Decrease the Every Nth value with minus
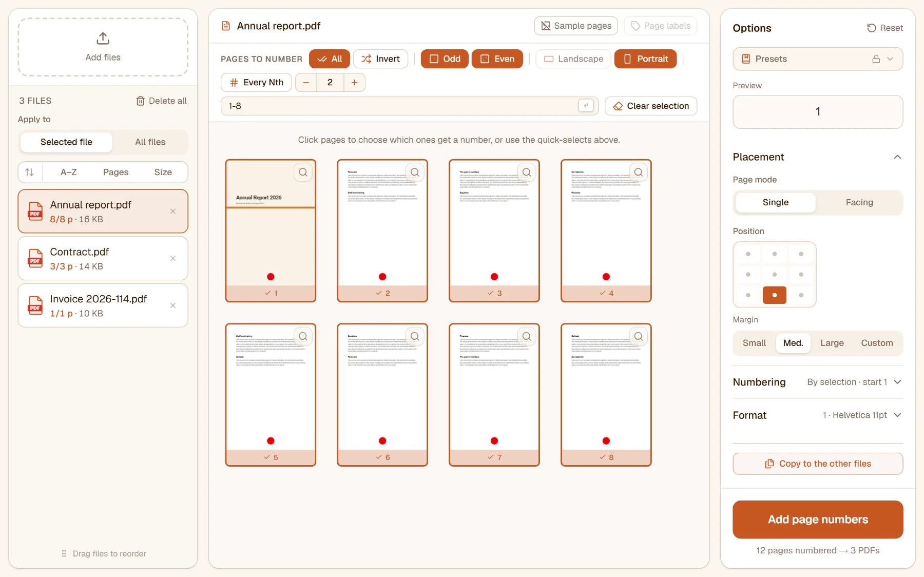 tap(306, 83)
